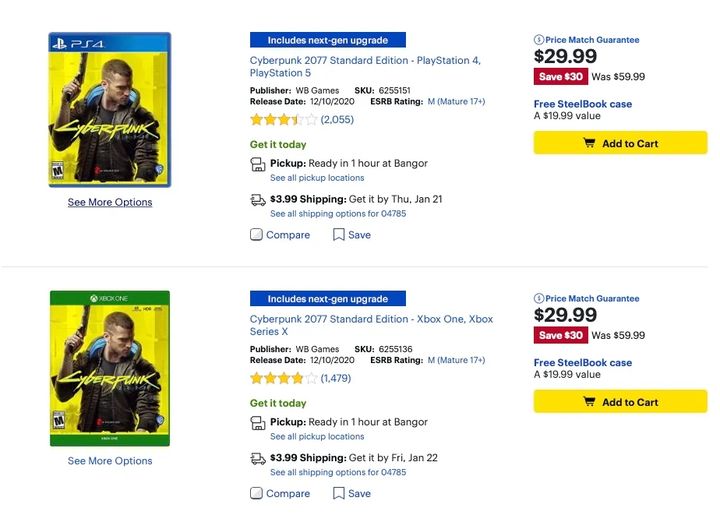This screenshot has width=720, height=515.
Task: Expand See More Options under PS4 cover
Action: [x=110, y=202]
